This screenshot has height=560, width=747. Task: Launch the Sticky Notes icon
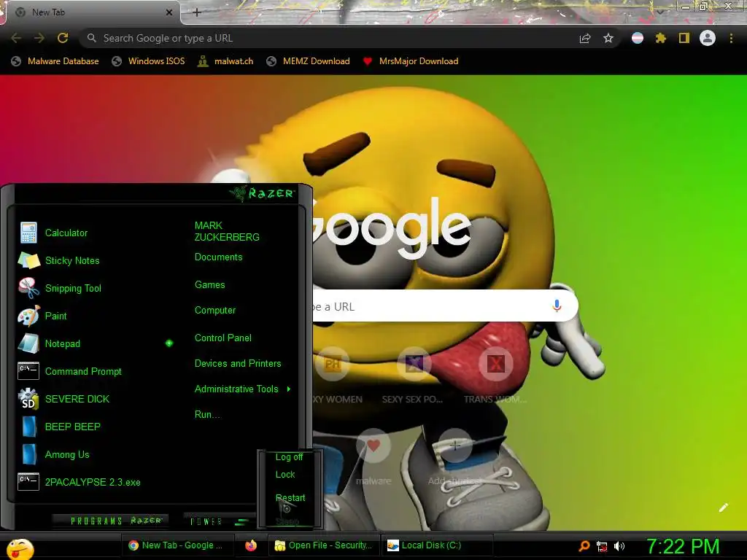28,260
